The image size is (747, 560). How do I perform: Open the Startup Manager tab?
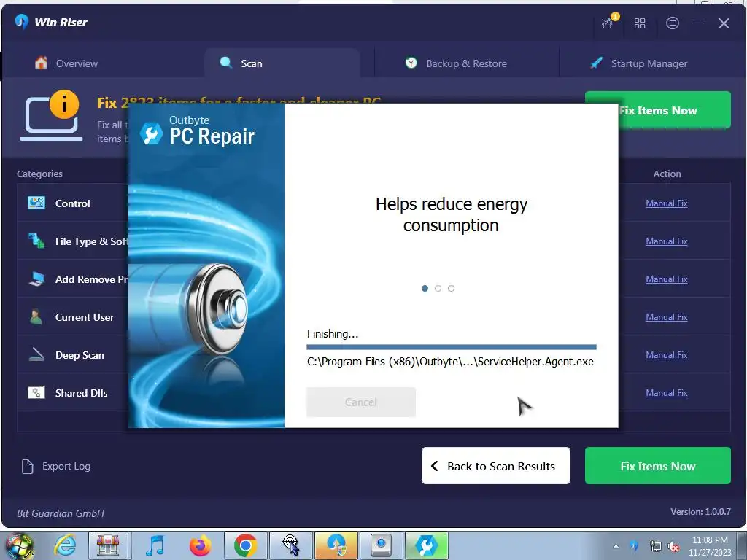point(638,63)
